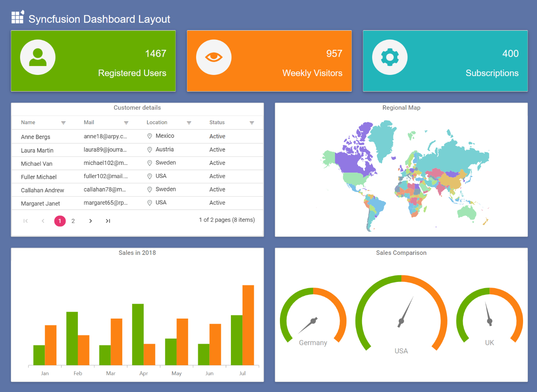Click the Weekly Visitors eye icon

(x=213, y=57)
